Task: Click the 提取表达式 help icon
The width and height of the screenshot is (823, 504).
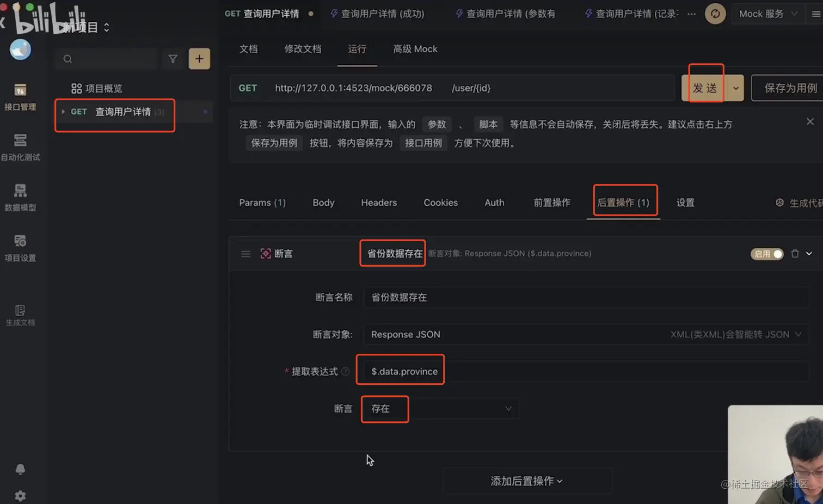Action: click(345, 371)
